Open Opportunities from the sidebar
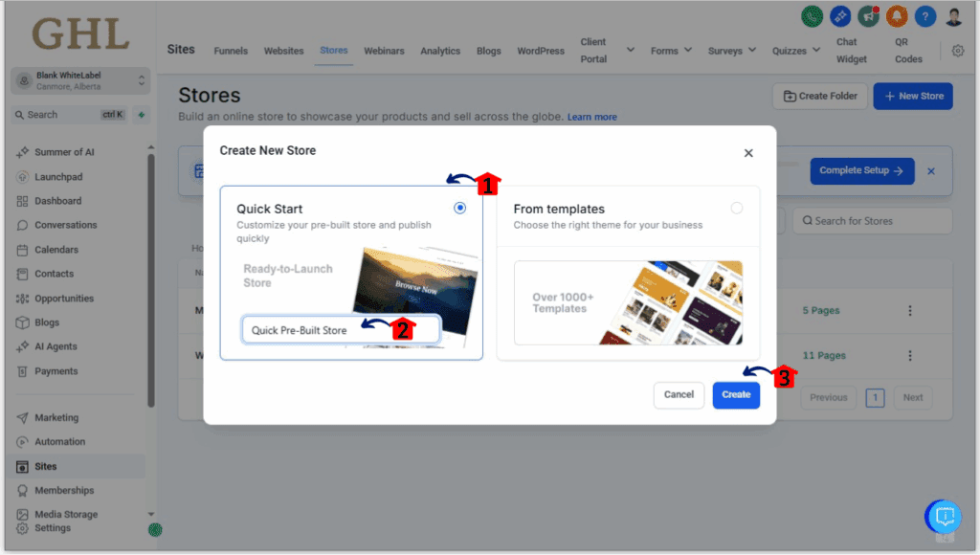The image size is (980, 555). pyautogui.click(x=70, y=298)
